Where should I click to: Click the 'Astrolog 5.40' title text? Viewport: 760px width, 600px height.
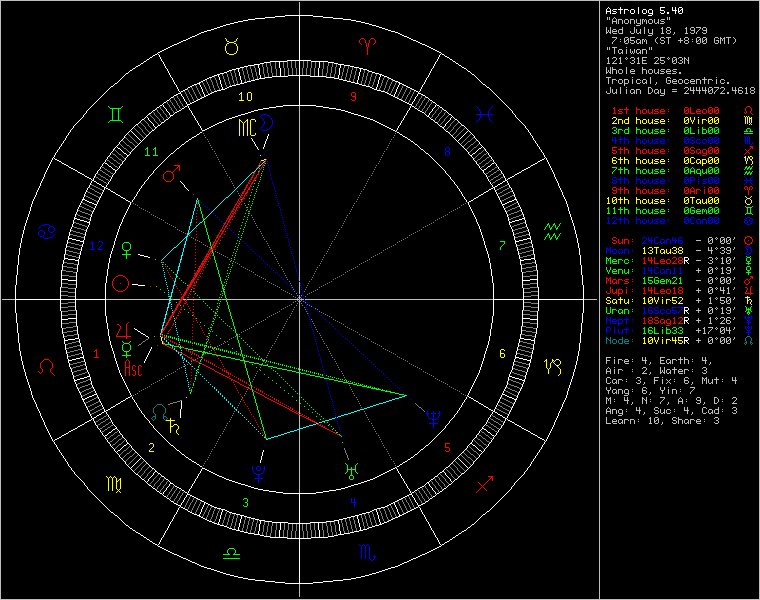[644, 11]
